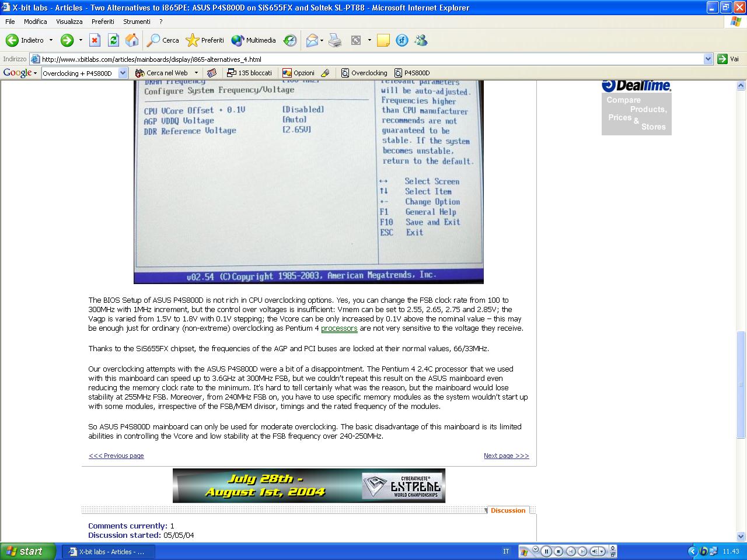Open the Indietro history dropdown arrow
Screen dimensions: 747x560
pyautogui.click(x=51, y=40)
